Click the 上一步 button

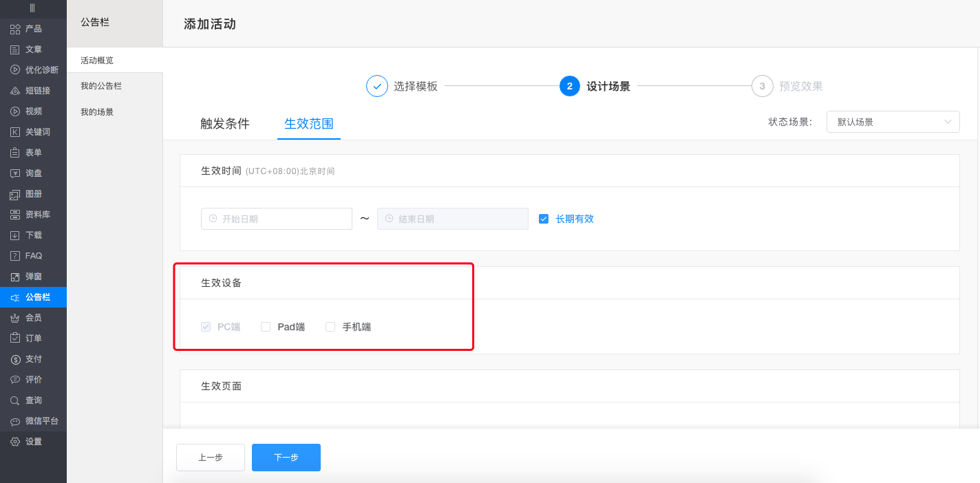[210, 457]
